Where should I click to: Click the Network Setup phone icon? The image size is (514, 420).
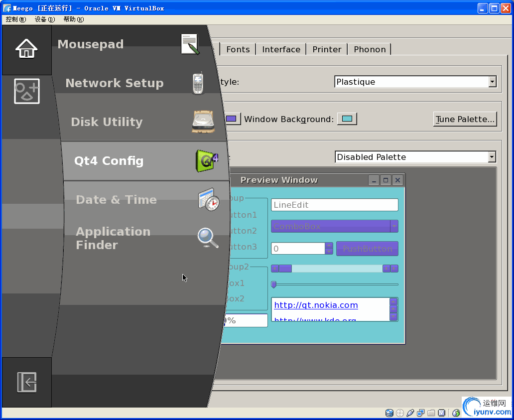pos(198,83)
